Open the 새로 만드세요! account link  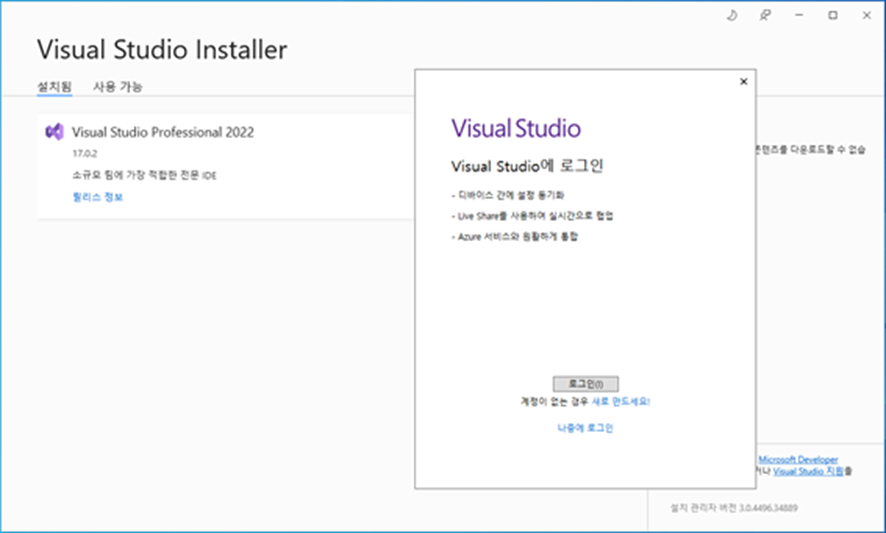point(620,401)
